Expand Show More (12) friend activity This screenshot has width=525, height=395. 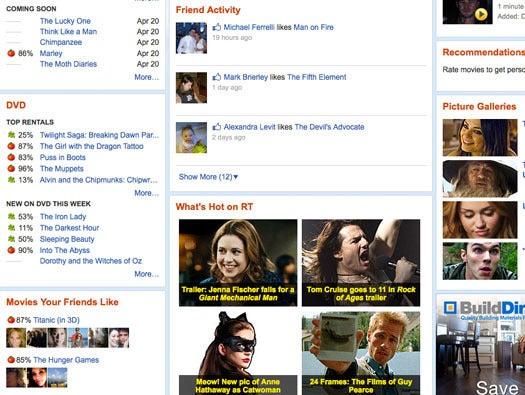pos(208,177)
